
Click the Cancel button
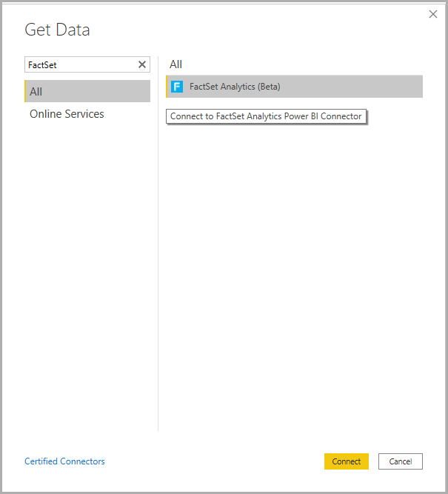(x=401, y=461)
